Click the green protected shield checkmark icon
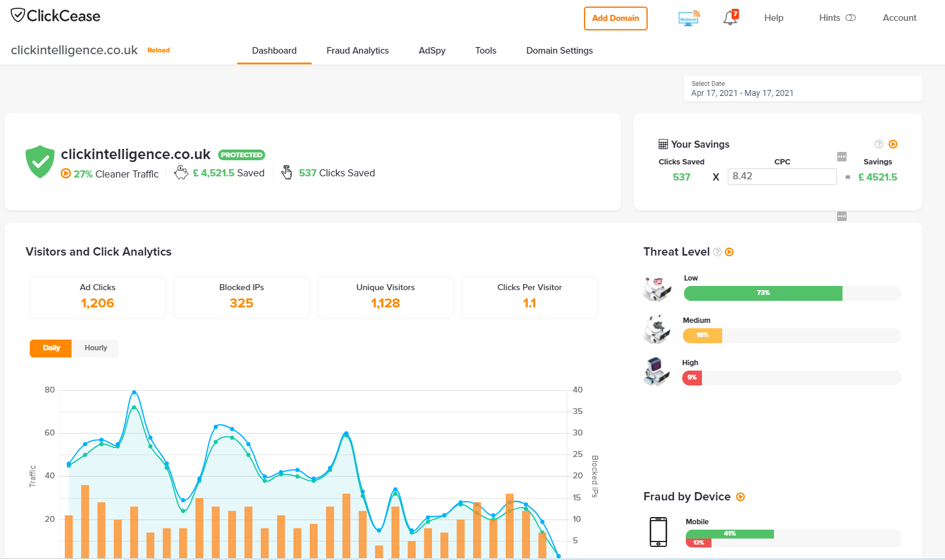This screenshot has height=560, width=945. click(x=40, y=161)
